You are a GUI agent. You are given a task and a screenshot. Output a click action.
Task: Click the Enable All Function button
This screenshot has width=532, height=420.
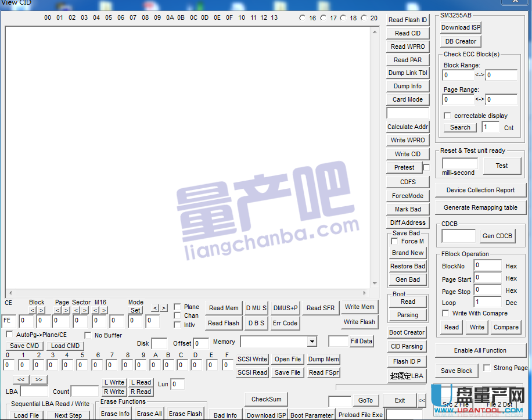pos(480,350)
